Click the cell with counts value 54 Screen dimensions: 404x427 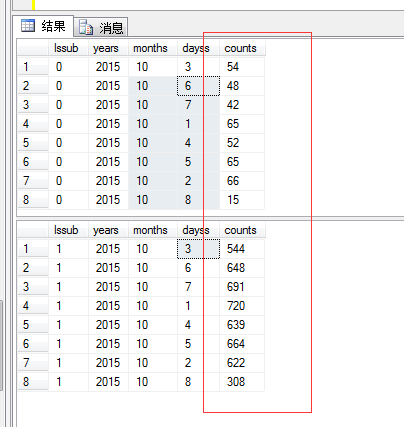242,67
